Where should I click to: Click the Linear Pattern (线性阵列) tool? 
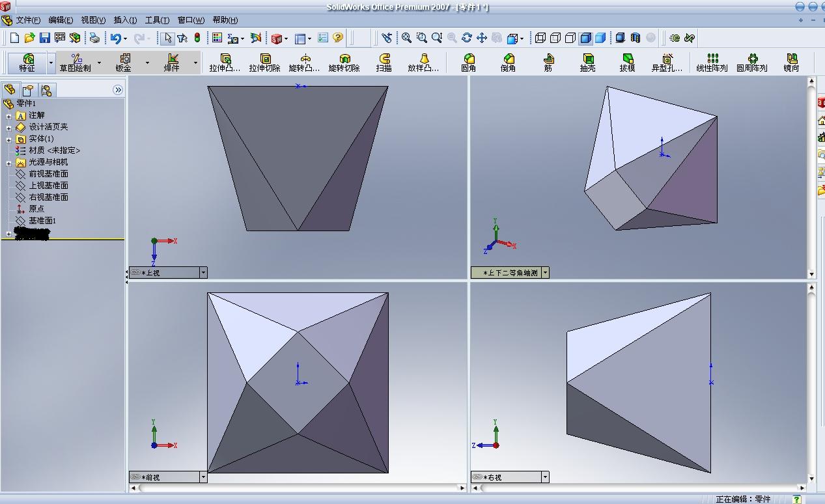coord(712,63)
